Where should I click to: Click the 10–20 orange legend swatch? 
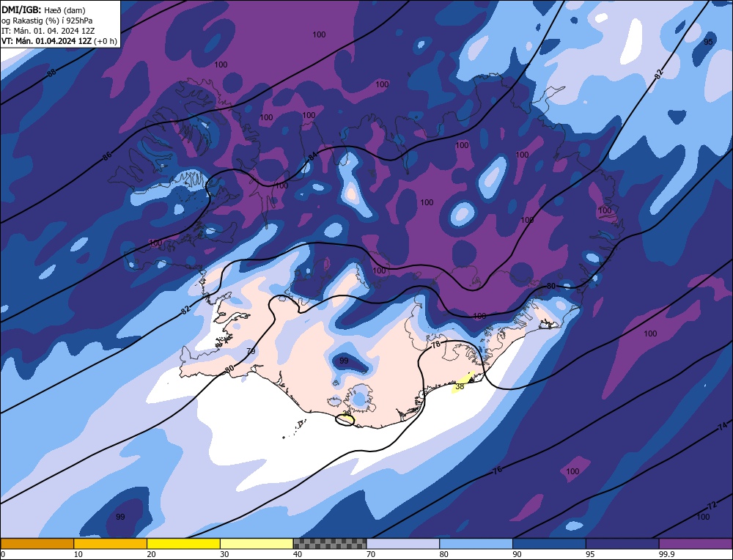[111, 543]
